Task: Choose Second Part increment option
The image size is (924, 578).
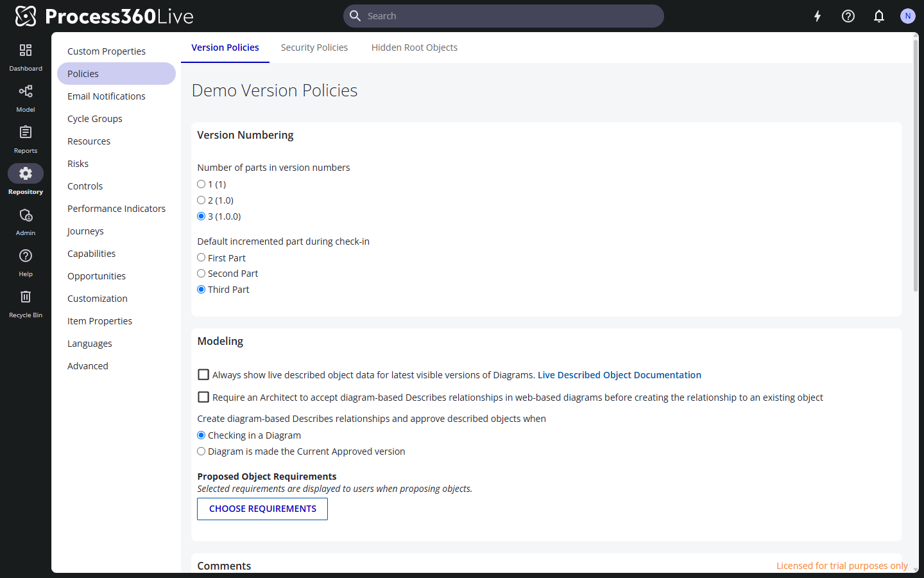Action: pos(201,274)
